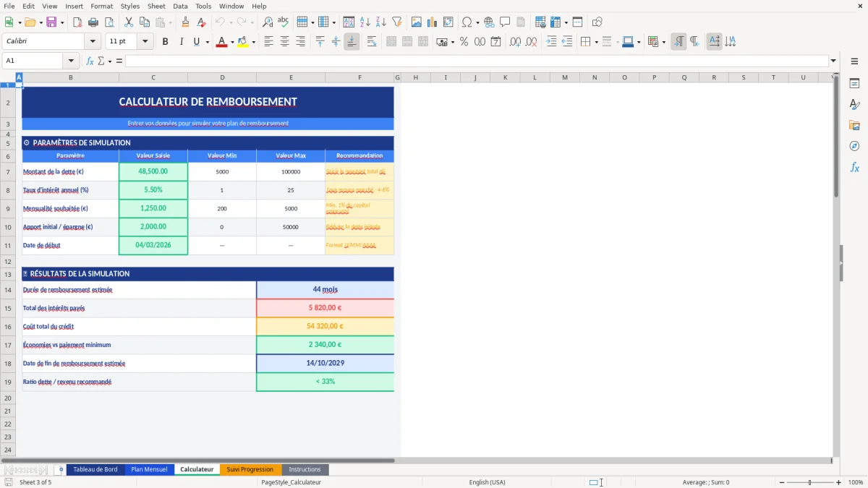
Task: Insert image using the toolbar icon
Action: 417,22
